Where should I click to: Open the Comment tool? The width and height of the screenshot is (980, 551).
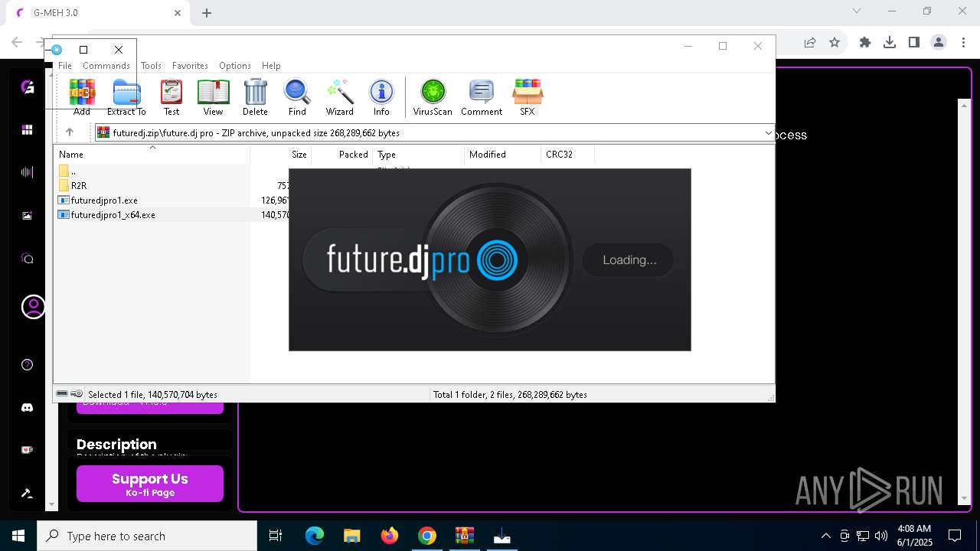tap(482, 97)
